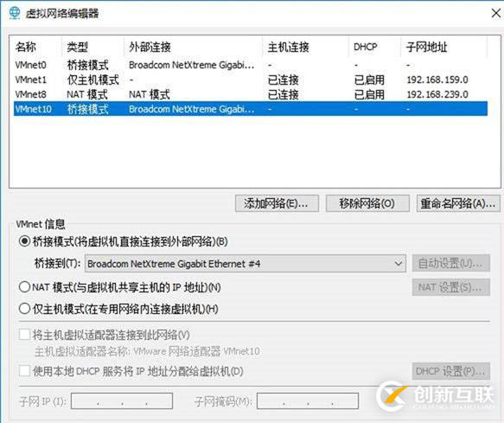
Task: Select the VMnet0 row
Action: pos(251,65)
